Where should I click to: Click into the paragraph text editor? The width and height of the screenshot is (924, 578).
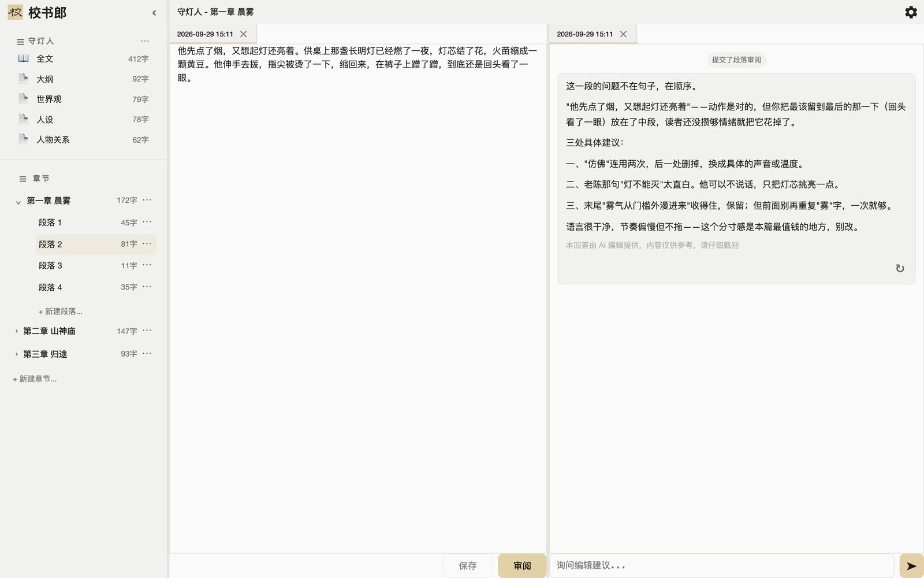point(357,298)
